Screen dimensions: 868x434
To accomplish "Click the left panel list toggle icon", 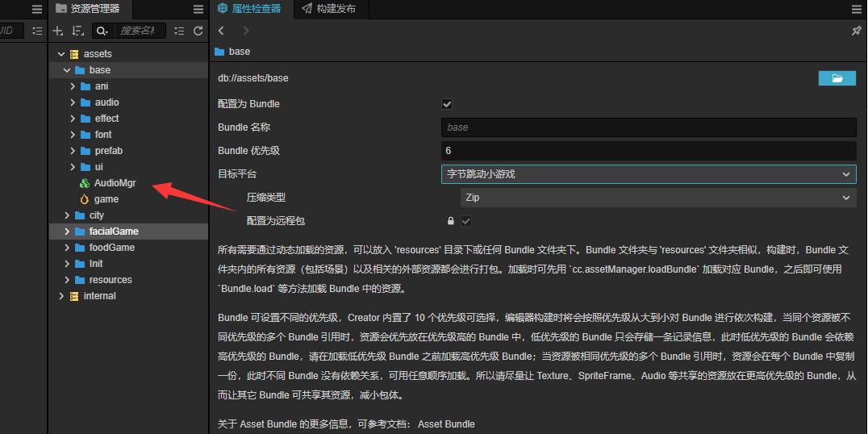I will 37,31.
